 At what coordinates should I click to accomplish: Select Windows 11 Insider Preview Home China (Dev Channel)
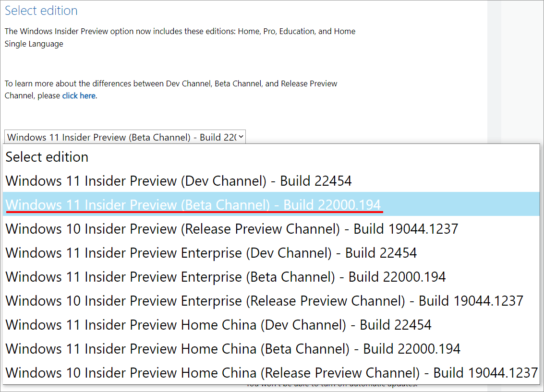point(271,325)
